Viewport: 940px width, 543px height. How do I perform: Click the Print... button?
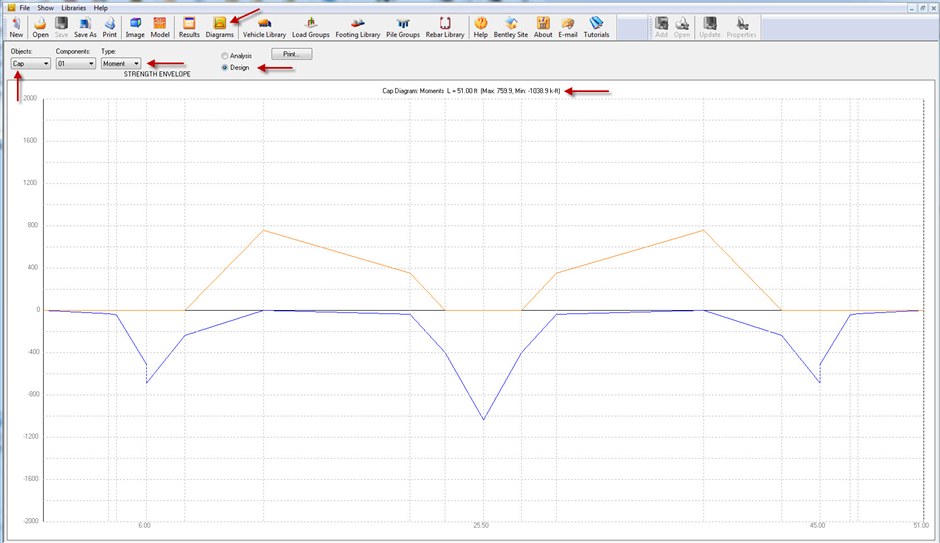[291, 53]
